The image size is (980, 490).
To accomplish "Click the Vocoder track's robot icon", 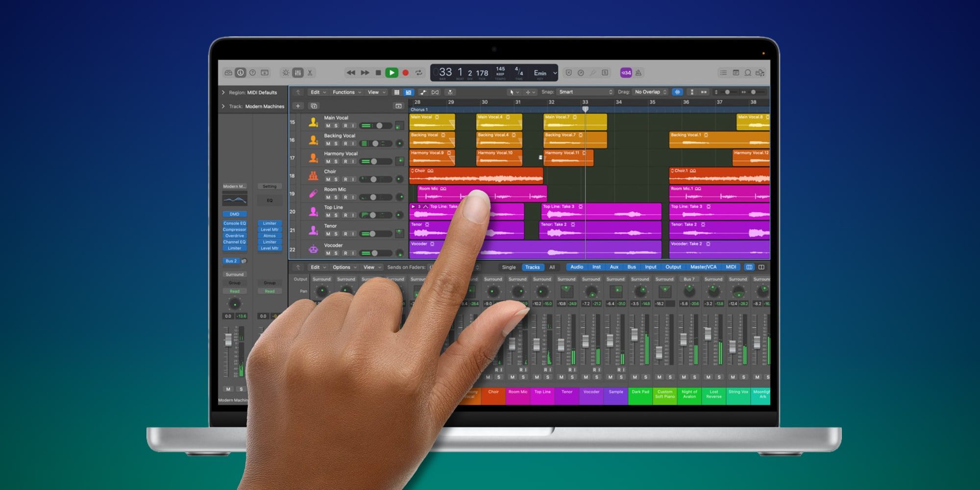I will tap(313, 249).
